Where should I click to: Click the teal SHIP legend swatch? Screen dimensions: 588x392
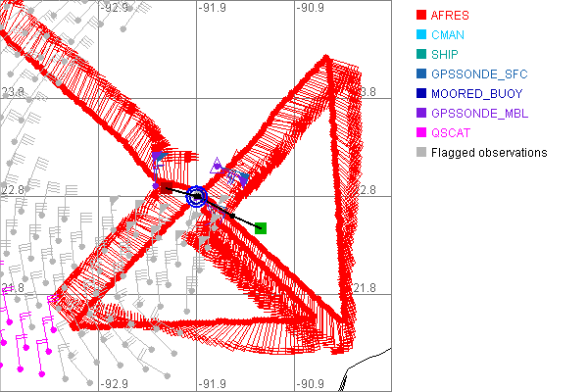[421, 55]
